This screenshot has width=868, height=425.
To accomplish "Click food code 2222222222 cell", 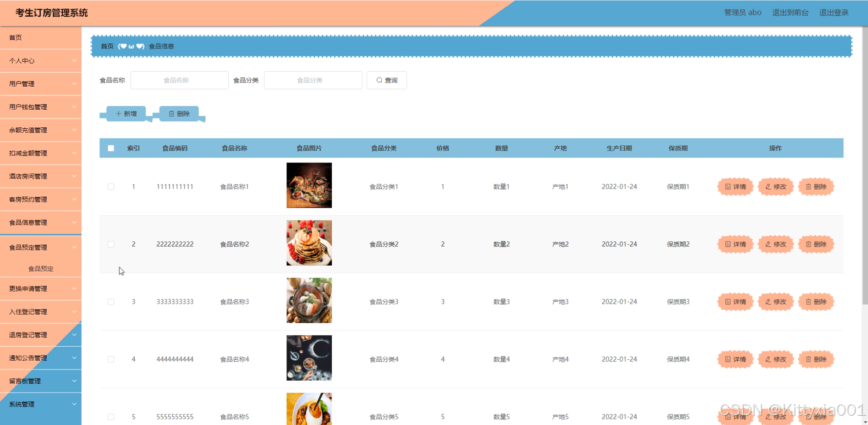I will tap(175, 244).
